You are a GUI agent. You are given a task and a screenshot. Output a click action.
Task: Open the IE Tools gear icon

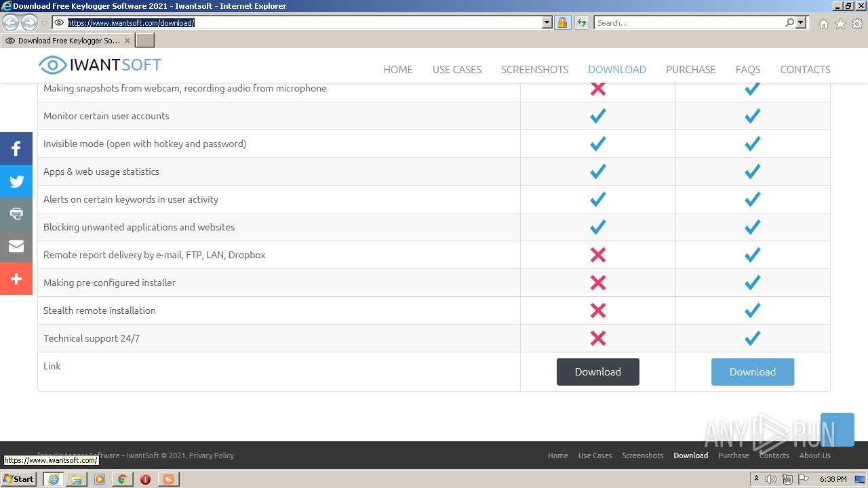click(x=857, y=24)
